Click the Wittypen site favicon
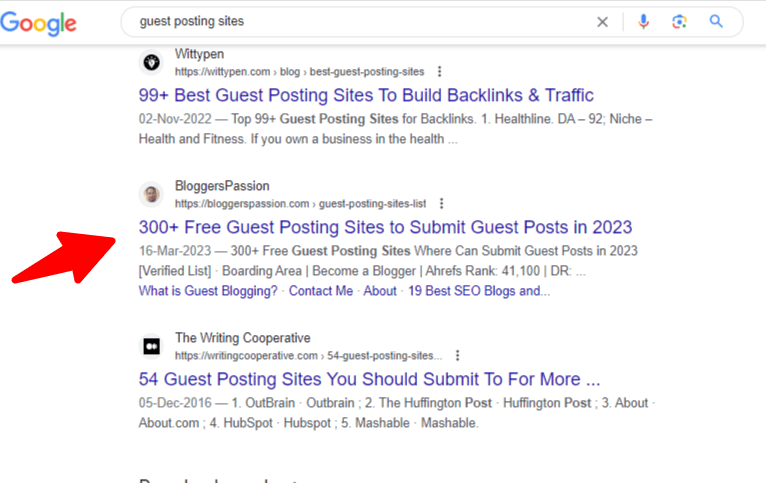Screen dimensions: 766x483 [x=151, y=63]
